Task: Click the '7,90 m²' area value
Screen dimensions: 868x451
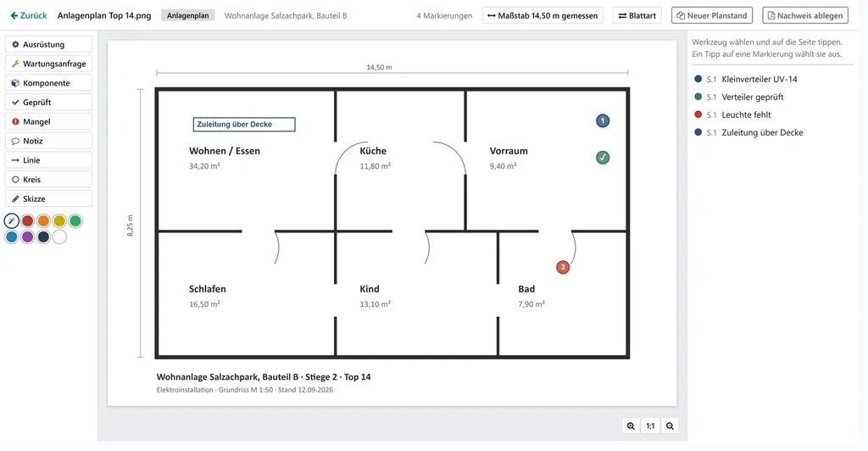Action: (531, 303)
